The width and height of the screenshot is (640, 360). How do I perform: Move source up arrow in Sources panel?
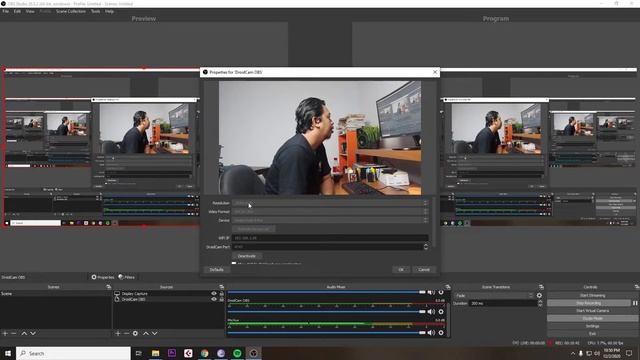pyautogui.click(x=146, y=333)
